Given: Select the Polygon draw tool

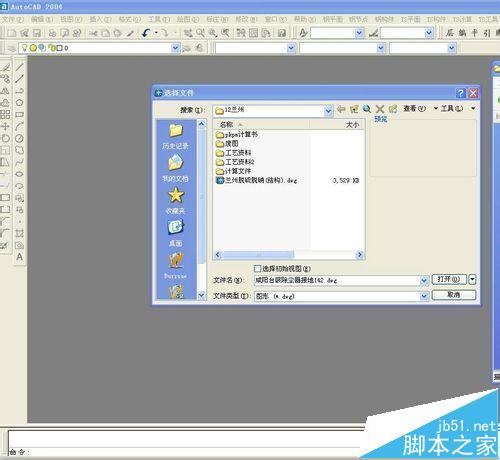Looking at the screenshot, I should point(20,102).
